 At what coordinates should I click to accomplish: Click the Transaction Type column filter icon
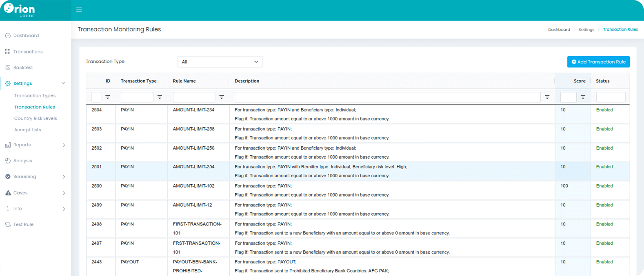(160, 97)
